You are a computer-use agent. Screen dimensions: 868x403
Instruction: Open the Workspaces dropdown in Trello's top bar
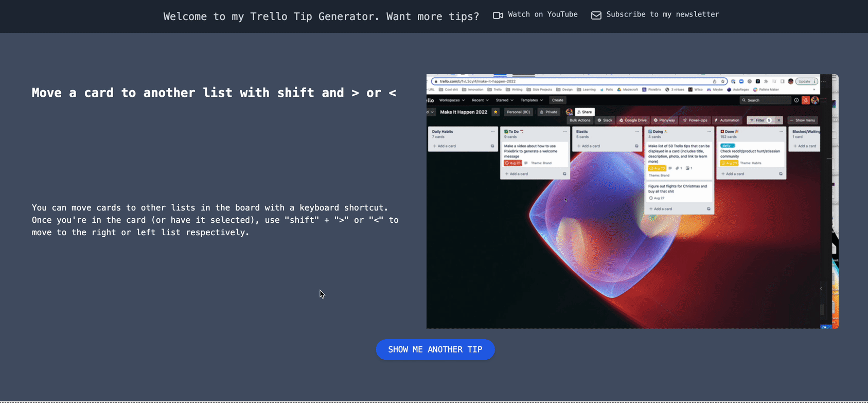point(452,100)
